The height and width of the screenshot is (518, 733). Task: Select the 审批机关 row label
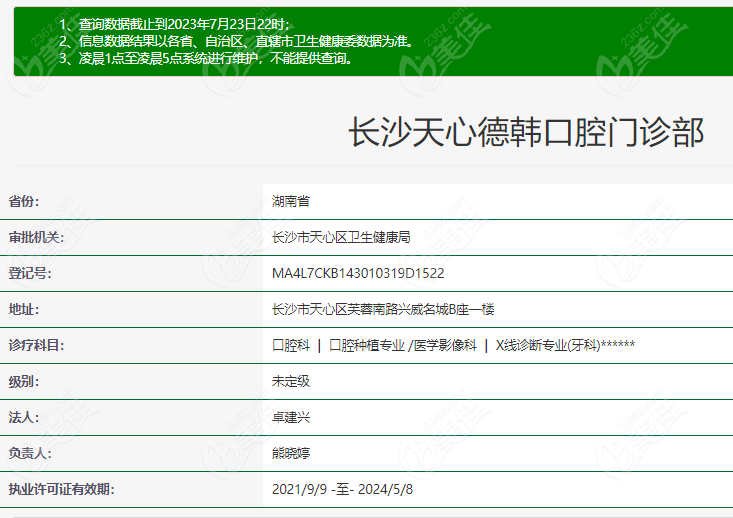click(36, 237)
